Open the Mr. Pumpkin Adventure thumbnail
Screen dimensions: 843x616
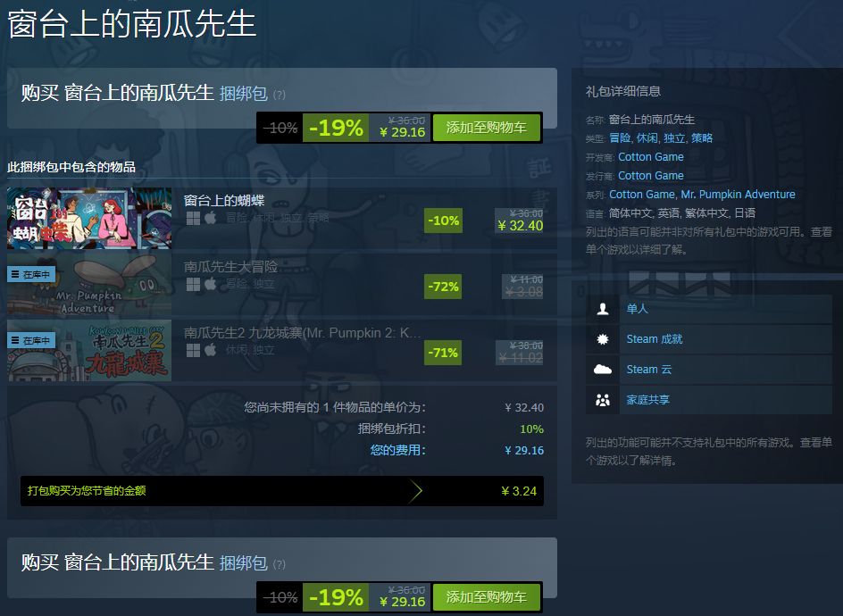tap(89, 285)
